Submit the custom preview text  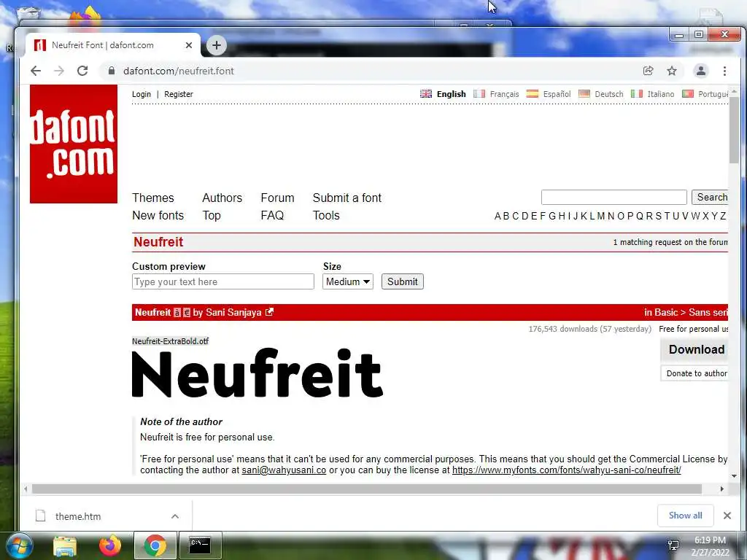[x=402, y=281]
